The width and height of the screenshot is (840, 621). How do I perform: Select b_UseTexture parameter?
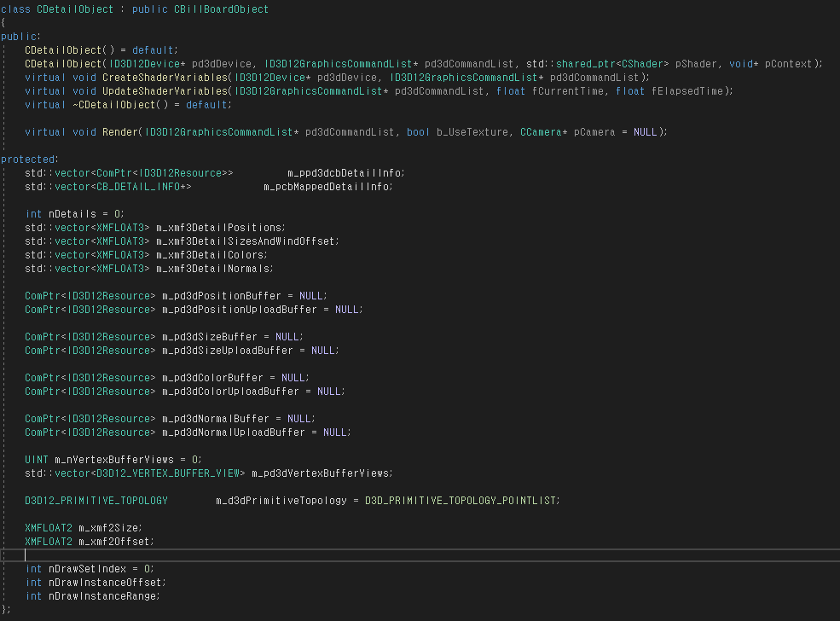point(472,132)
